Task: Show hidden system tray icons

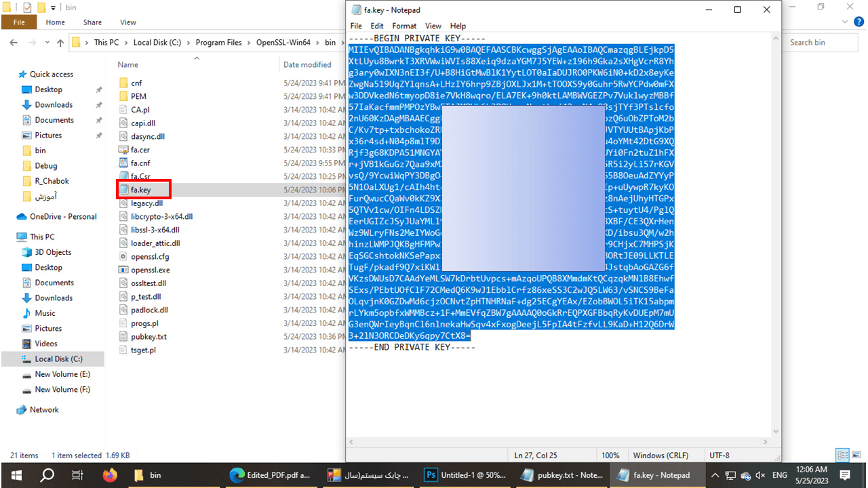Action: coord(715,475)
